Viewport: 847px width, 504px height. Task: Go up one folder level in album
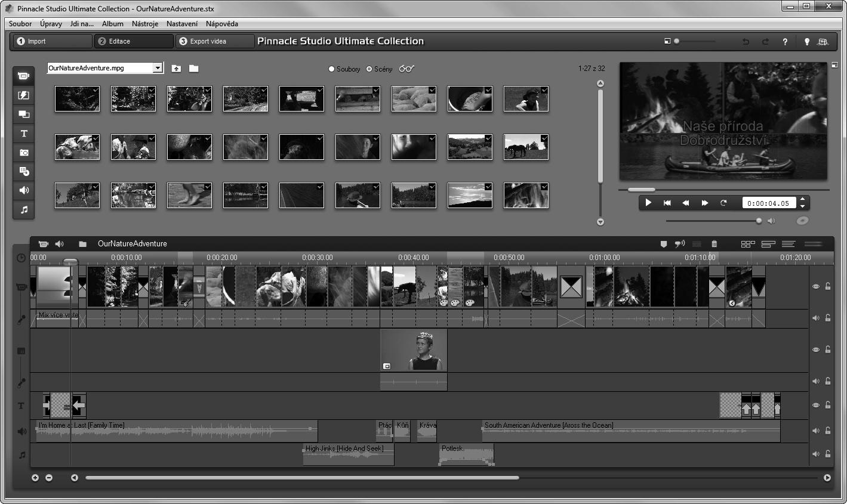(x=176, y=69)
